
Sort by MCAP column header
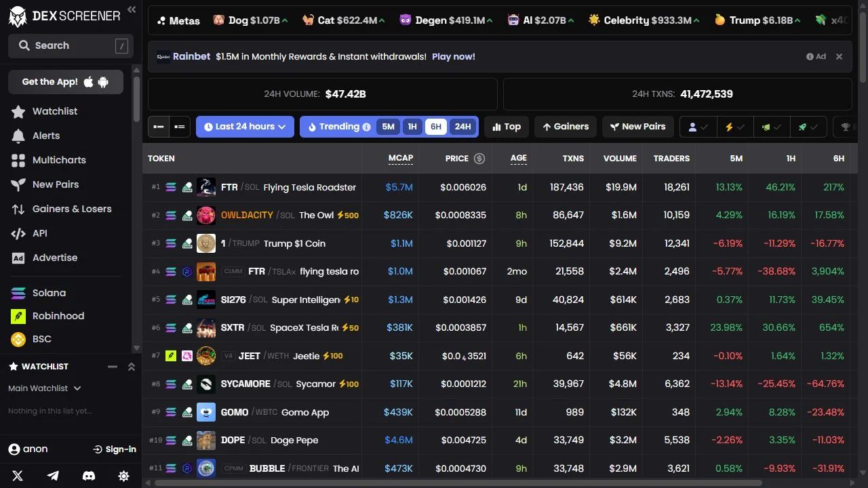pos(401,159)
